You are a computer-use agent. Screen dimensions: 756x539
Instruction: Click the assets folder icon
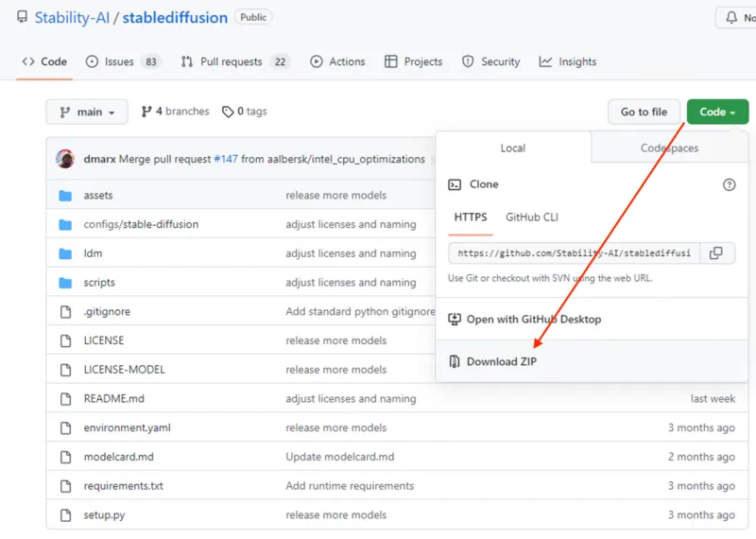(x=65, y=196)
